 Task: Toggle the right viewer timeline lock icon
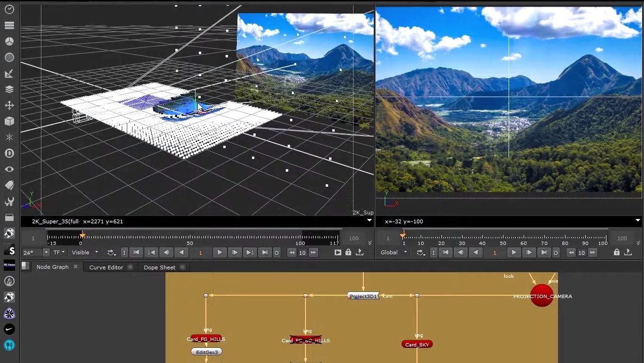coord(616,253)
